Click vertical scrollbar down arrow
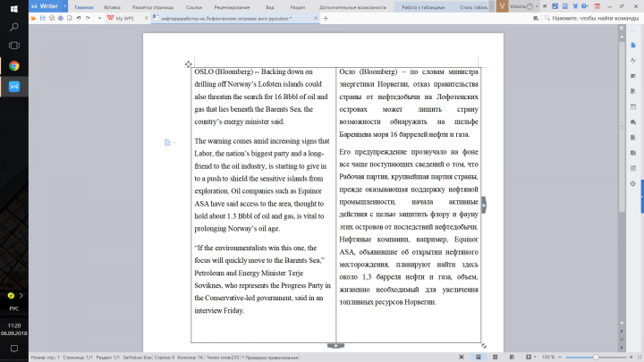644x362 pixels. (x=622, y=324)
